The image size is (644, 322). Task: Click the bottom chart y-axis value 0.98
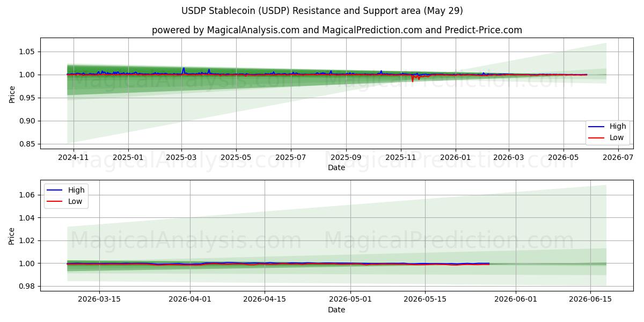point(27,287)
